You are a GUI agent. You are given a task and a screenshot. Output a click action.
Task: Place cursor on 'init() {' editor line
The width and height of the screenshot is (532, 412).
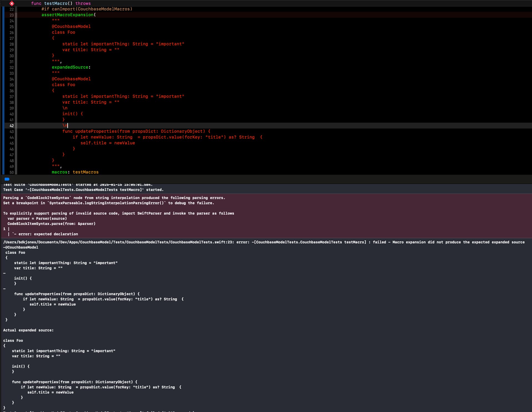coord(72,114)
